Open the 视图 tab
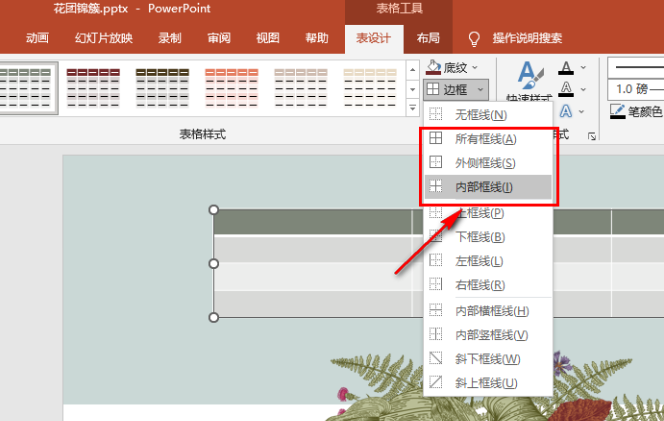The height and width of the screenshot is (421, 664). pos(268,38)
